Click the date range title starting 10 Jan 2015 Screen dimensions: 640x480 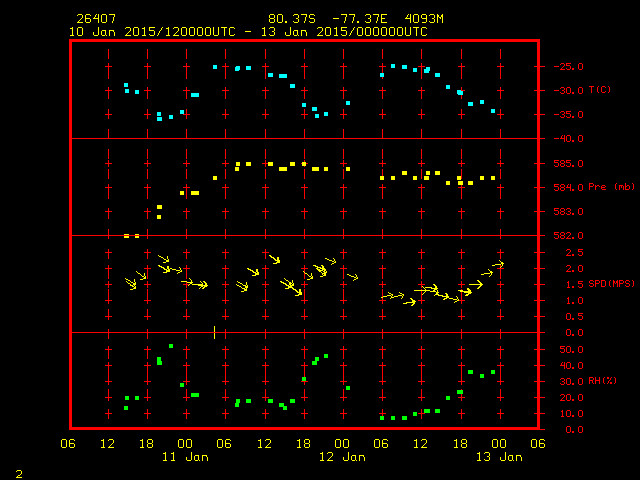pyautogui.click(x=248, y=32)
